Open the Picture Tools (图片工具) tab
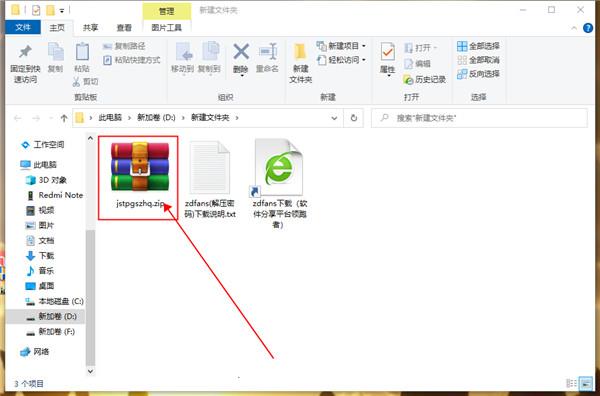 click(x=166, y=28)
